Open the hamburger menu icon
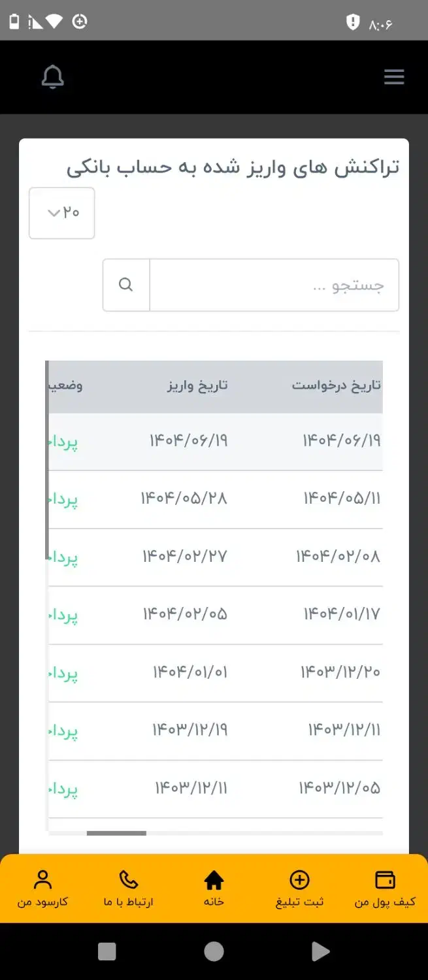Screen dimensions: 428x980 click(x=394, y=77)
